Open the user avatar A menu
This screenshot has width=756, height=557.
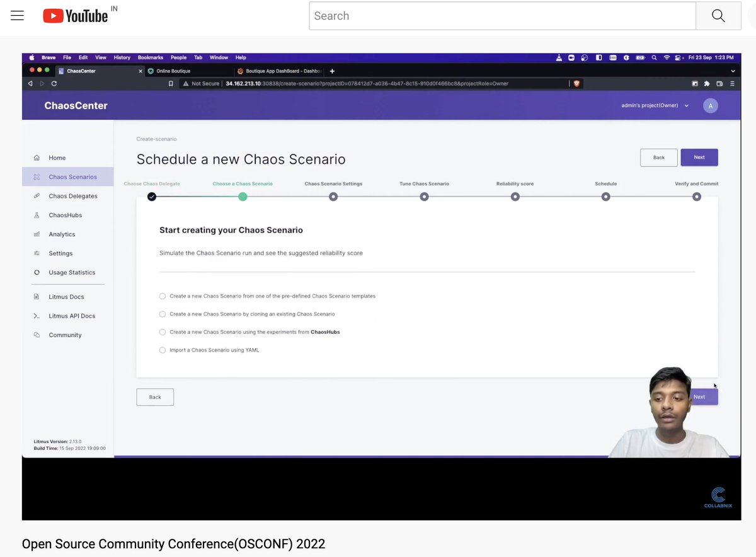pyautogui.click(x=711, y=106)
